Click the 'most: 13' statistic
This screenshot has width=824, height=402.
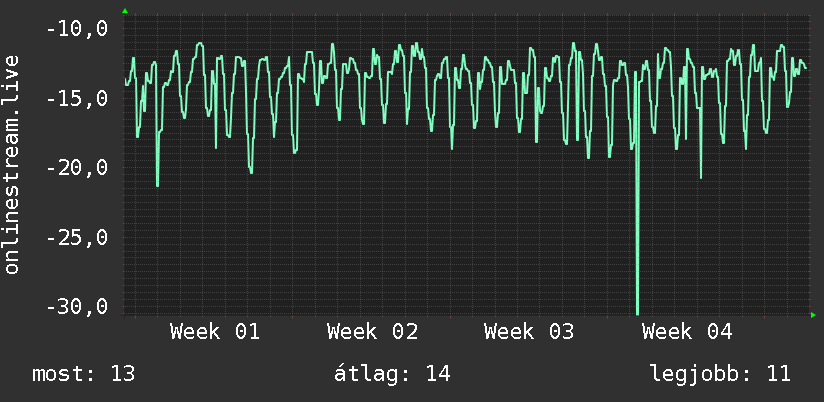click(x=84, y=374)
